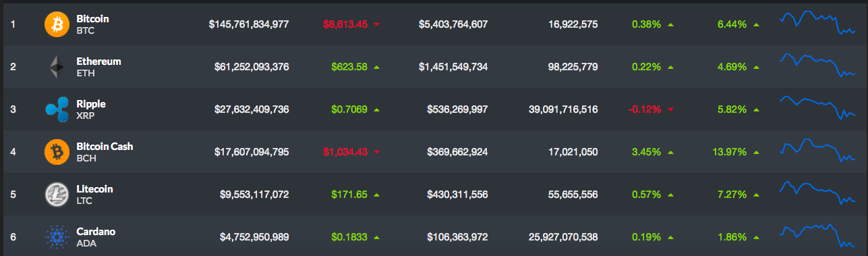Click the up arrow next to 3.45%
Screen dimensions: 868x256
tap(670, 152)
